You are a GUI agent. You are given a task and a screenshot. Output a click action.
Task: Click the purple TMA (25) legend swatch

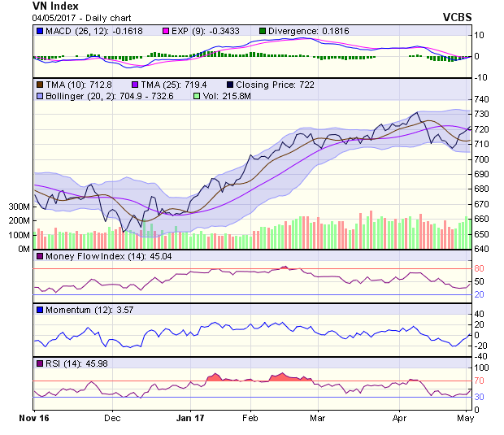click(135, 85)
